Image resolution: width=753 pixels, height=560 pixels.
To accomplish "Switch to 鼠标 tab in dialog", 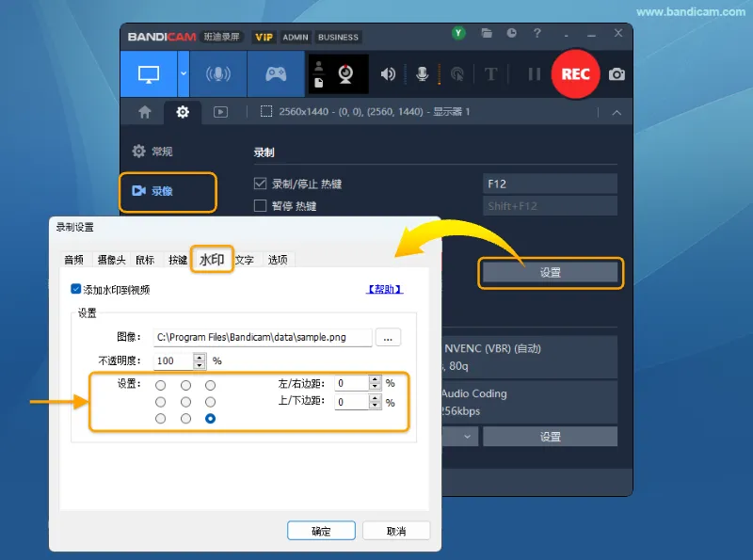I will (x=145, y=260).
